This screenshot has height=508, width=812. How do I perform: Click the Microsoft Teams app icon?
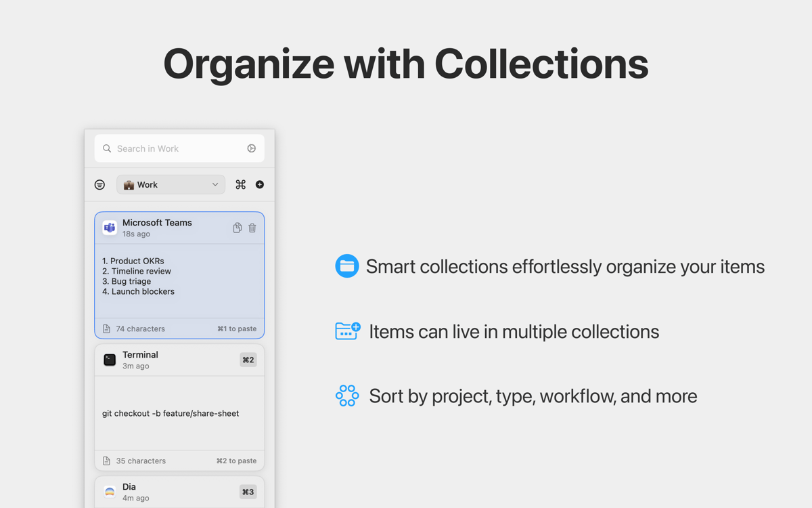click(x=110, y=228)
